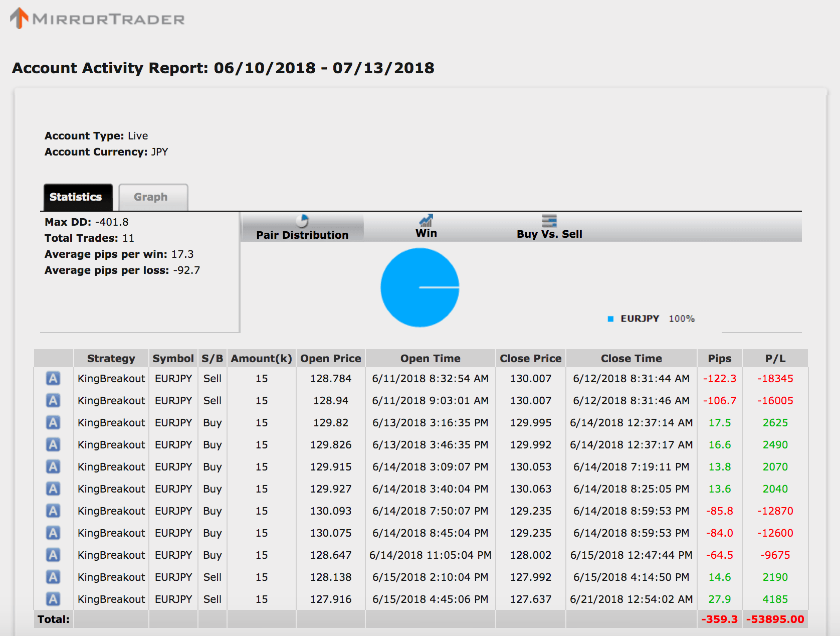This screenshot has height=636, width=840.
Task: Click the 'A' icon for the 128.138 trade
Action: coord(53,577)
